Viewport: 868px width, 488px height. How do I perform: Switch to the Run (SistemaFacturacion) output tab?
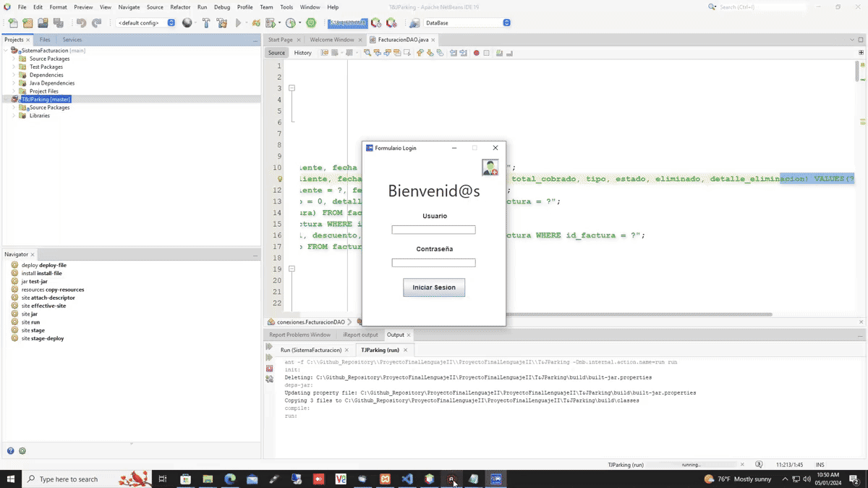pos(311,350)
